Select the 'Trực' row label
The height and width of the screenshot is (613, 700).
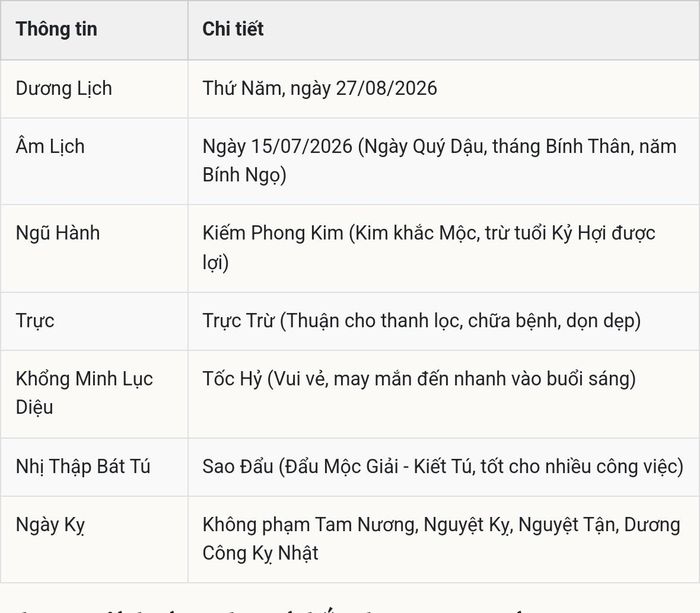pos(35,321)
